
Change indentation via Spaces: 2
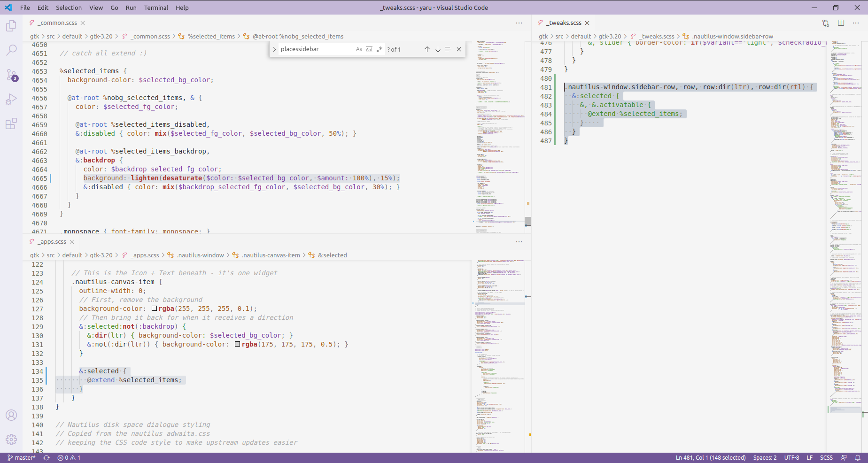tap(765, 458)
